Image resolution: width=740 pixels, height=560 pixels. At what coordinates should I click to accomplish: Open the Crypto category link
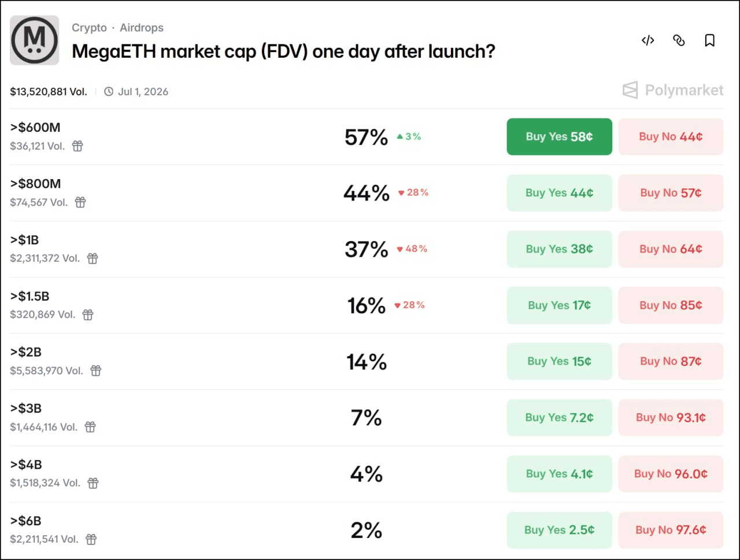click(x=89, y=28)
